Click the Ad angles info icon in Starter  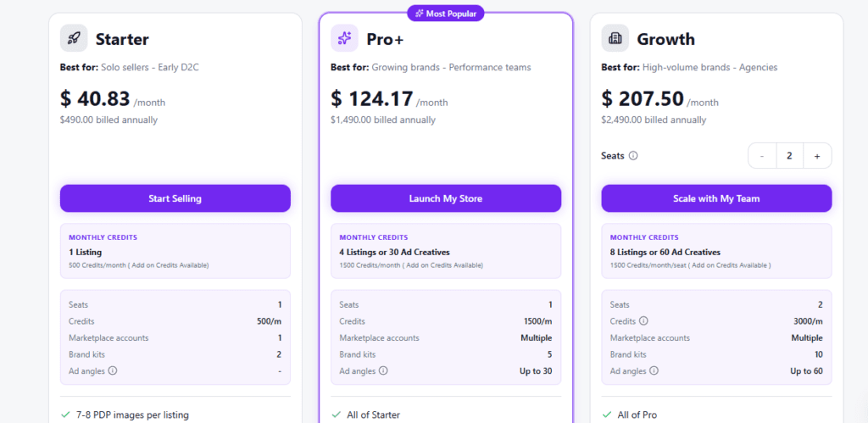113,370
